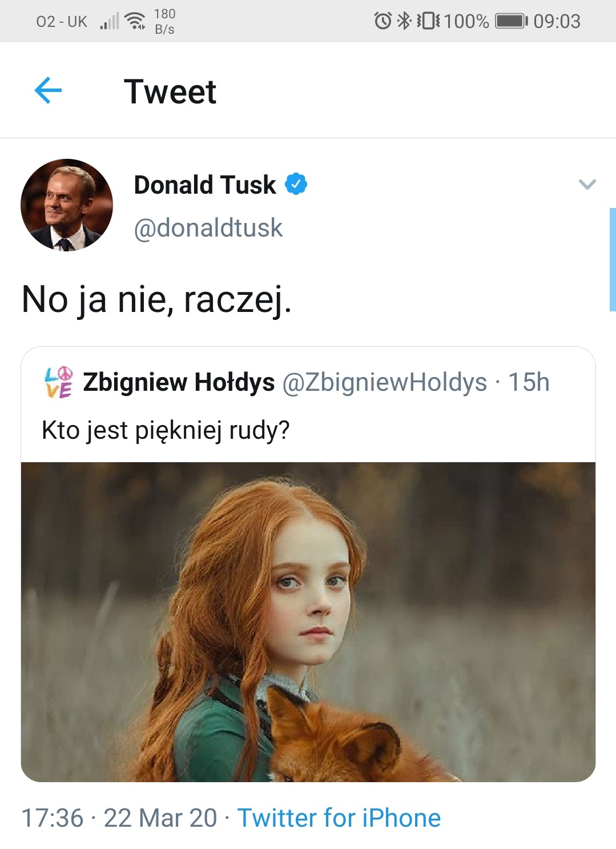Tap the blue back arrow

click(x=48, y=90)
